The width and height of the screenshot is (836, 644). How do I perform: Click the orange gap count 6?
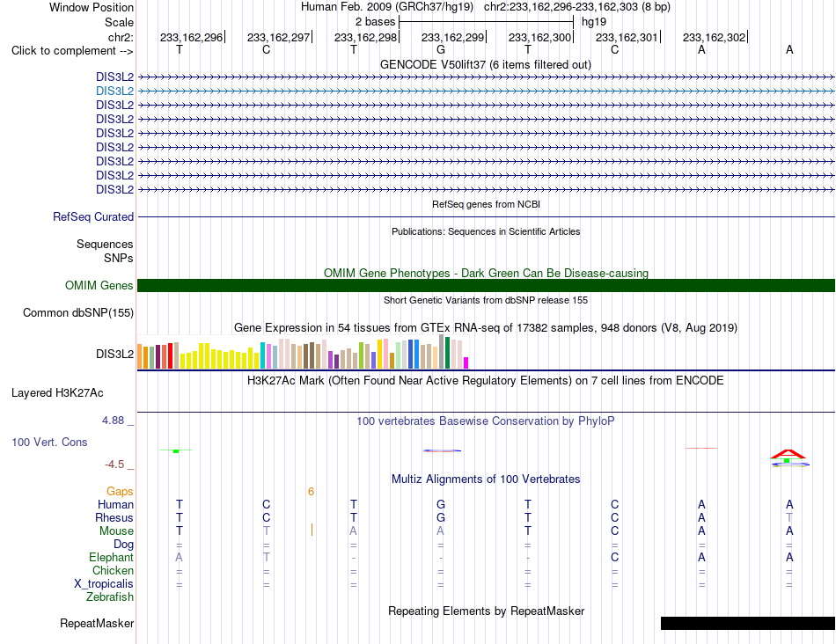[x=311, y=492]
